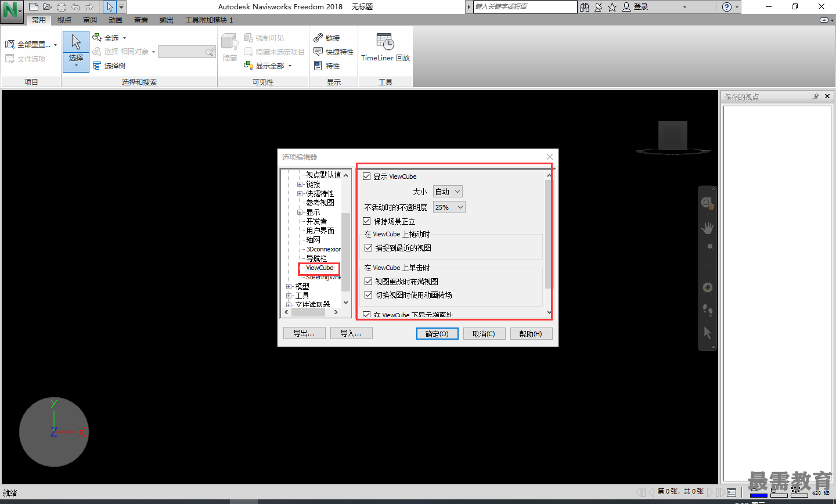Viewport: 836px width, 504px height.
Task: Open the 显示全部 dropdown arrow in ribbon
Action: [x=290, y=66]
